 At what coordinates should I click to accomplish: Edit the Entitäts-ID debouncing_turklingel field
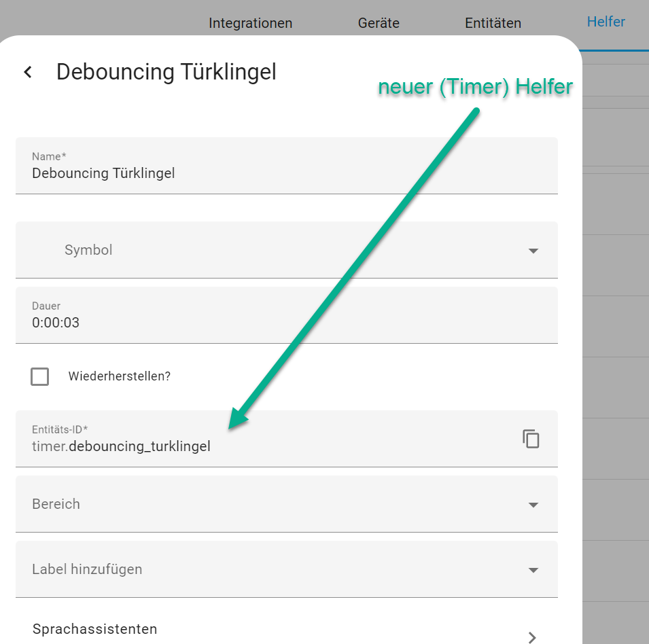point(286,438)
